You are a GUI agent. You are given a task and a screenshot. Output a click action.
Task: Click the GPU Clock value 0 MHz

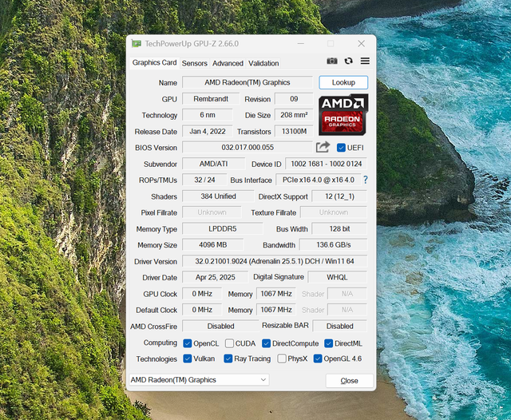[202, 294]
